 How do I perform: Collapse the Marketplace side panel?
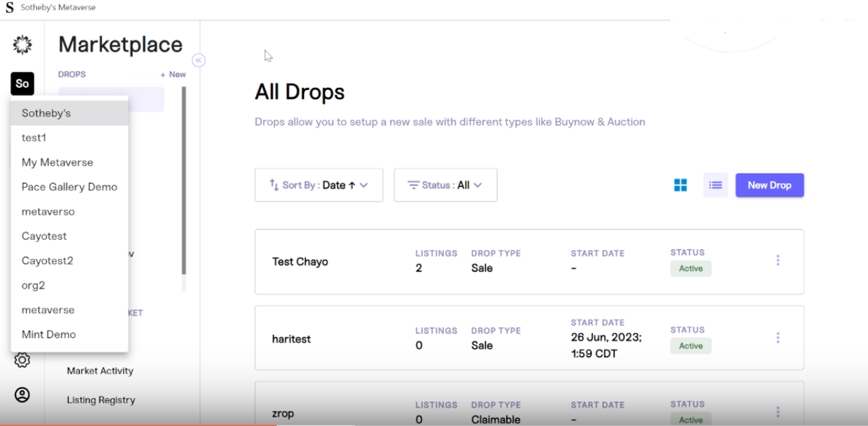(198, 60)
